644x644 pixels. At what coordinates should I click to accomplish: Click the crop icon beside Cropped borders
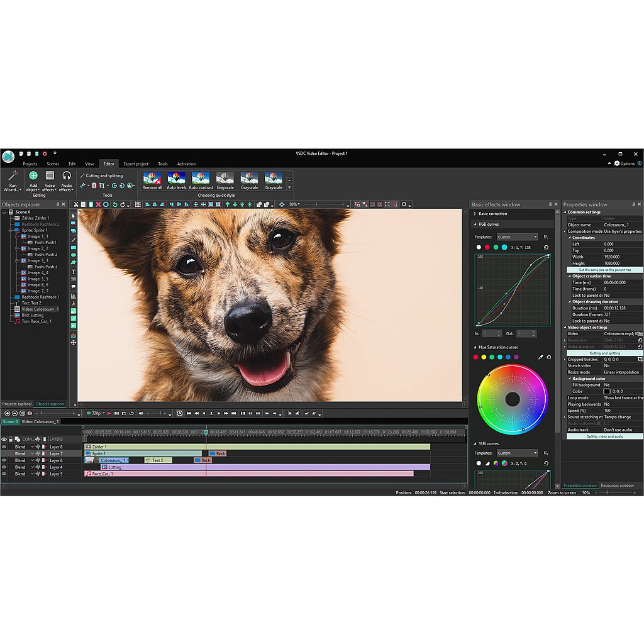(x=640, y=359)
